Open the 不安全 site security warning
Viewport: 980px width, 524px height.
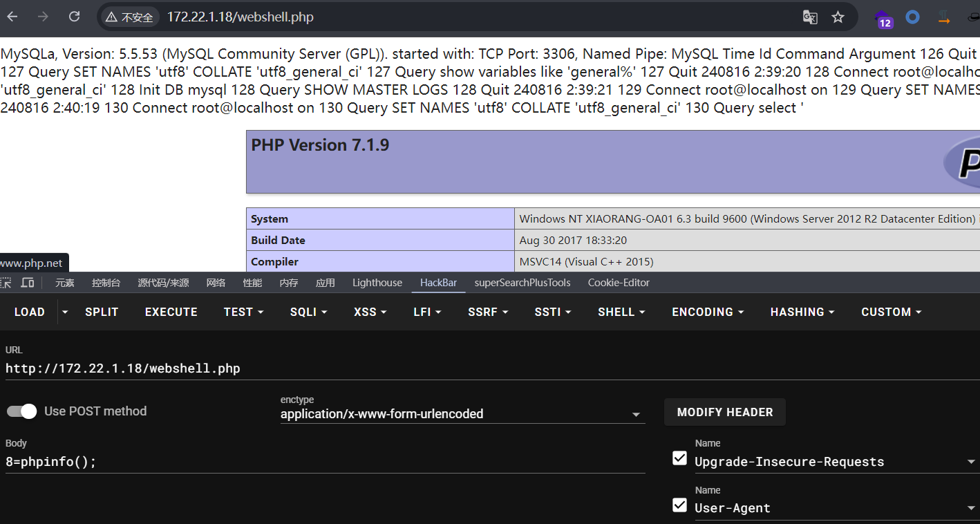click(129, 17)
